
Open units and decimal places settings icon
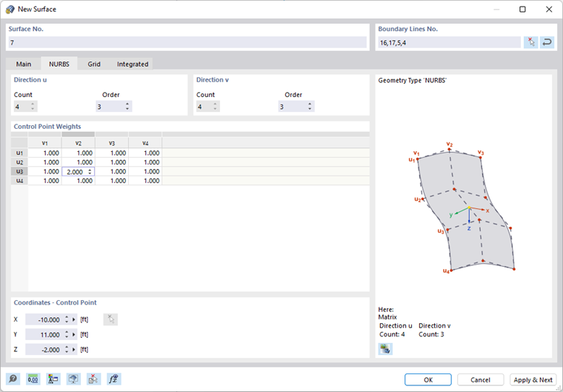[33, 379]
